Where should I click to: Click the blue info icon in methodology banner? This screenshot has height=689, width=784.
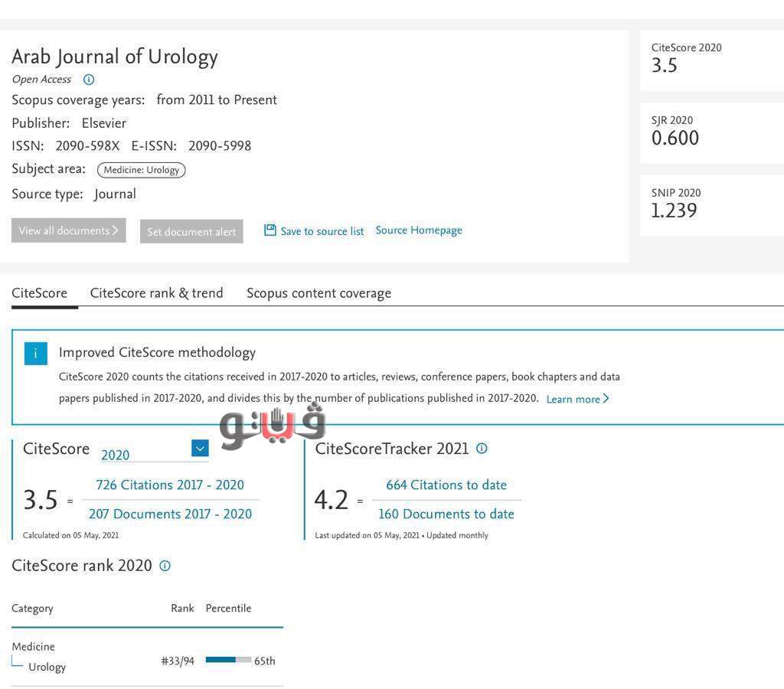pos(36,354)
